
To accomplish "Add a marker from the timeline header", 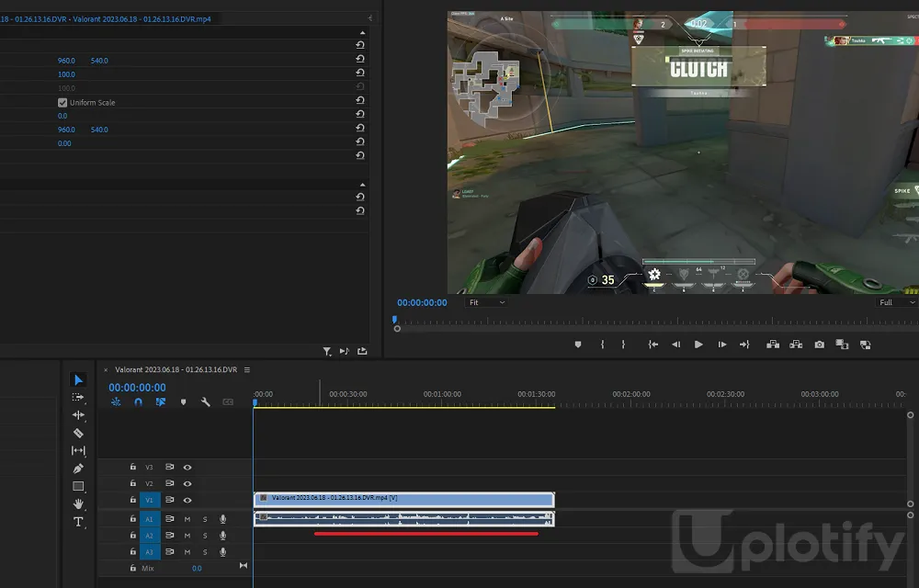I will [x=184, y=401].
